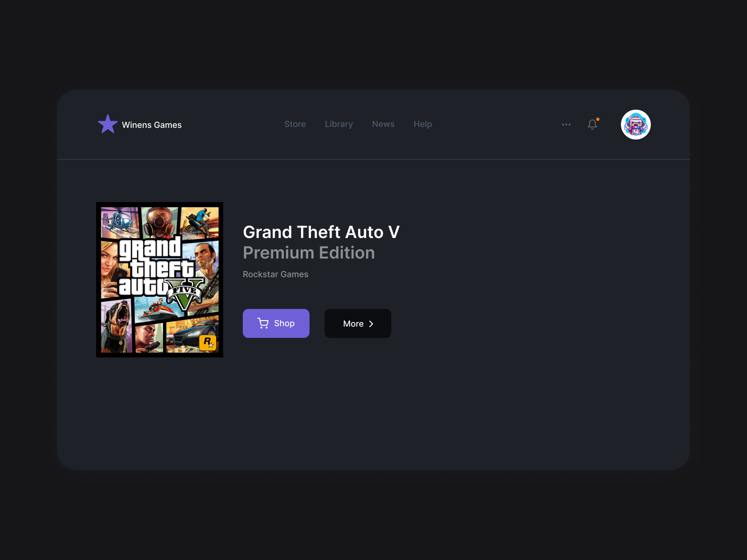Click the Shop button for Grand Theft Auto V
This screenshot has width=747, height=560.
pyautogui.click(x=276, y=323)
